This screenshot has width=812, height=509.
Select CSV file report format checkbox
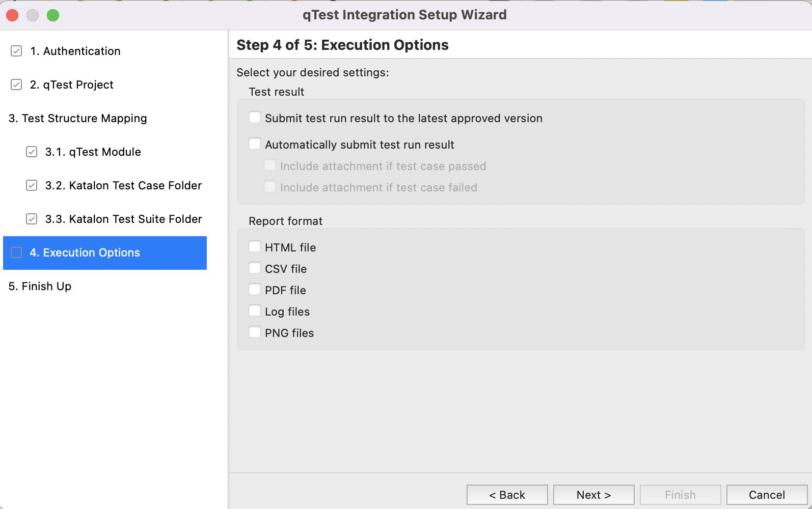[x=255, y=268]
